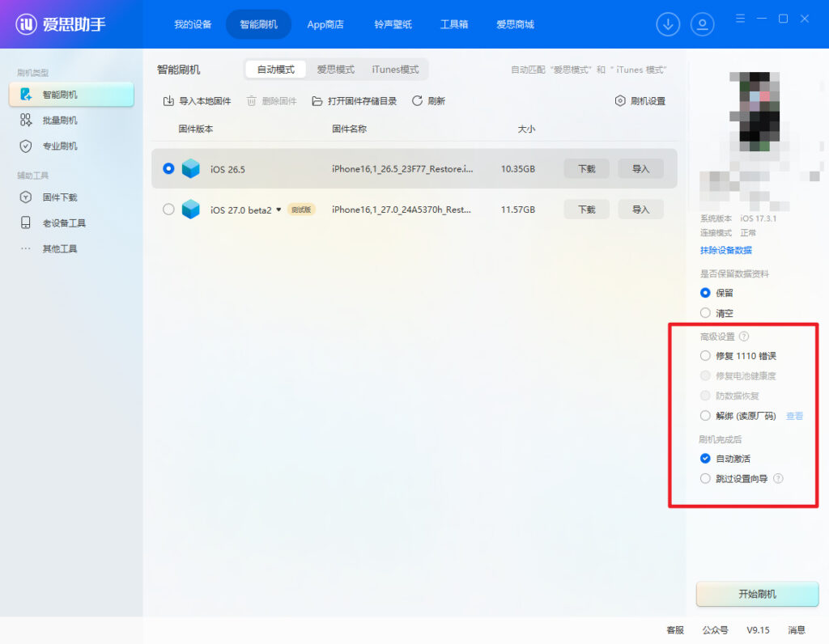Image resolution: width=829 pixels, height=644 pixels.
Task: Click the help icon beside 跳过设置向导
Action: click(778, 478)
